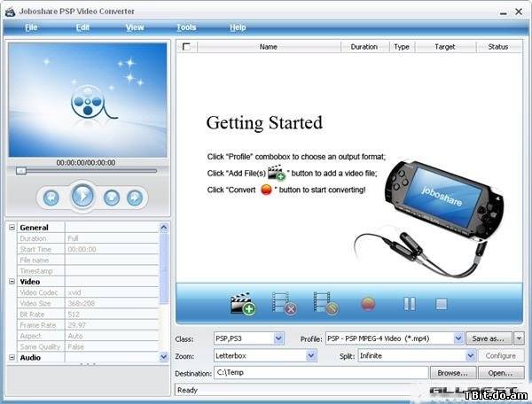The image size is (532, 404).
Task: Click the preview seek slider handle
Action: click(21, 171)
